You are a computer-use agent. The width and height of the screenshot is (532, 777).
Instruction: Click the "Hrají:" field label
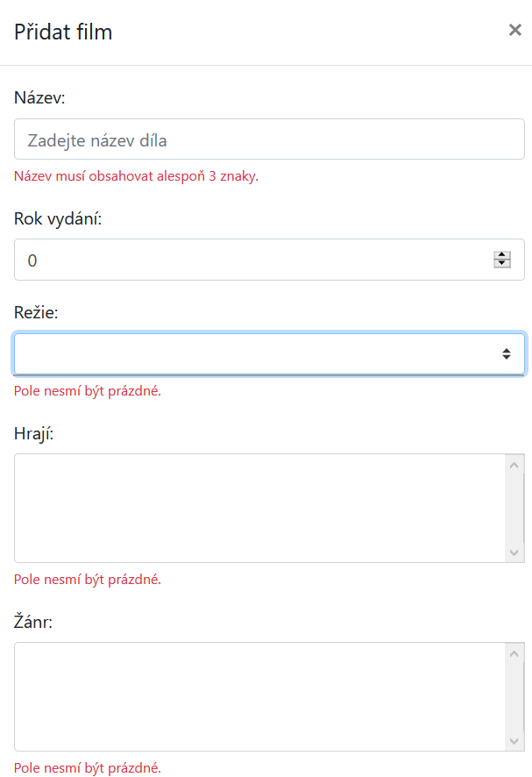click(x=34, y=433)
